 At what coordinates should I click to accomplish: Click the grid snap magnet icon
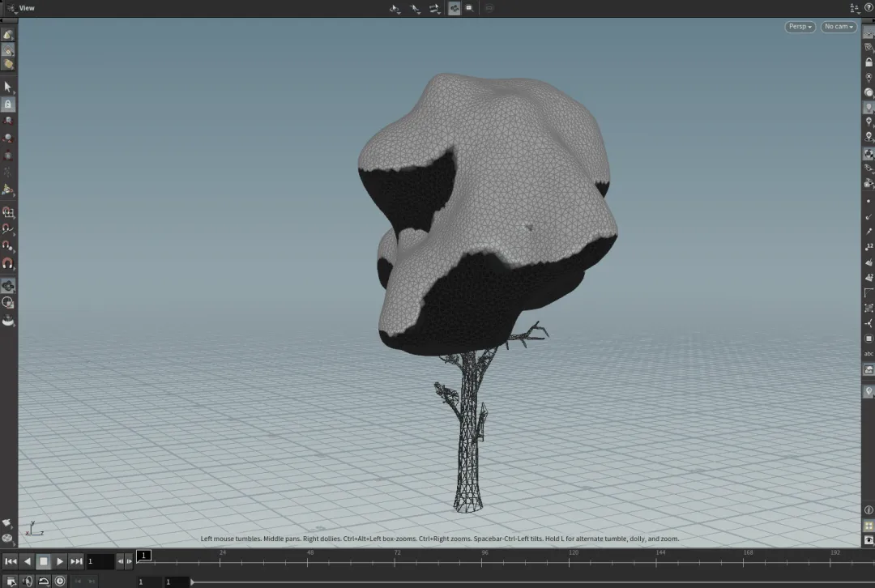coord(8,212)
